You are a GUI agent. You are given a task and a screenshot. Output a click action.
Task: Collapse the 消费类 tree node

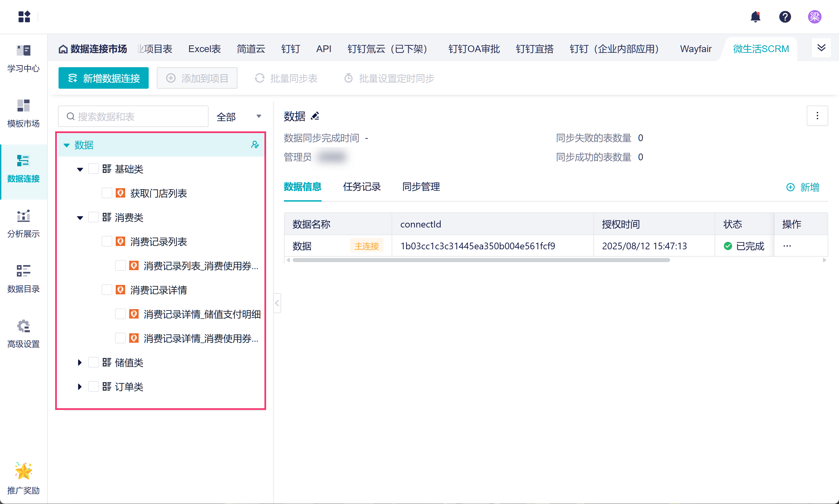[x=80, y=217]
